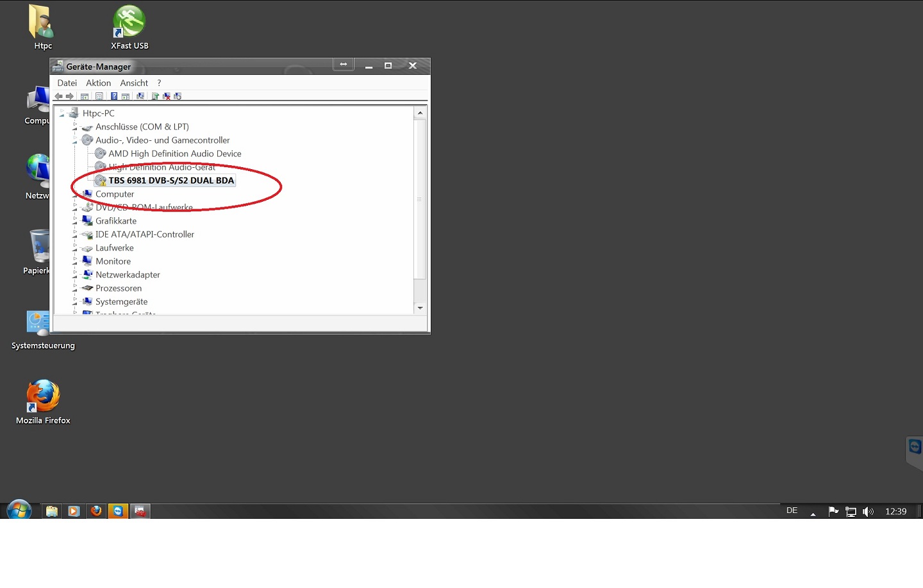Click the Uninstall device icon with red X
The height and width of the screenshot is (588, 923).
(167, 96)
